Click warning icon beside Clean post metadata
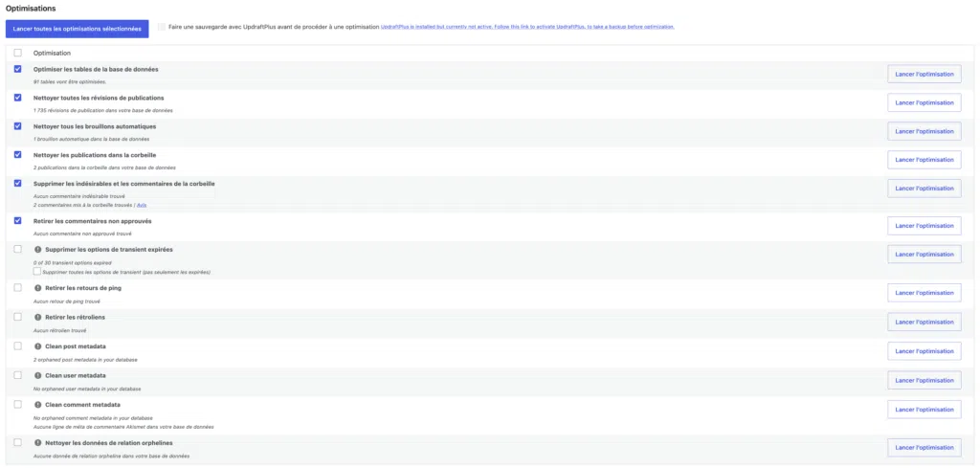The width and height of the screenshot is (980, 468). coord(37,346)
